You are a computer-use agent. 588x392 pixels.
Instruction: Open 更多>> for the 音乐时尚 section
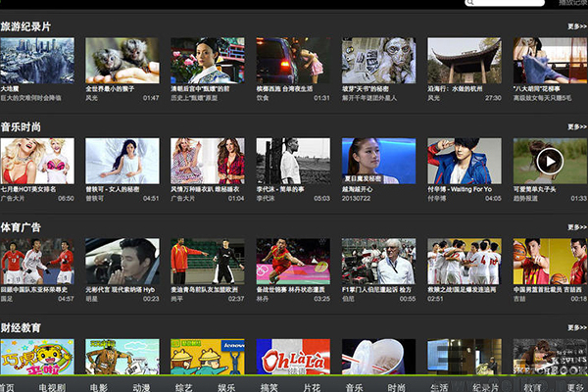[577, 127]
